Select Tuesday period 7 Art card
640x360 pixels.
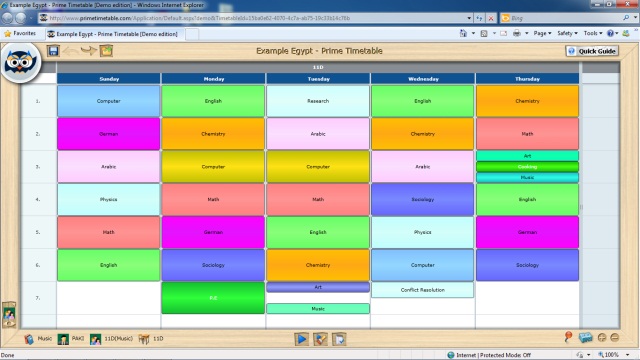click(318, 287)
